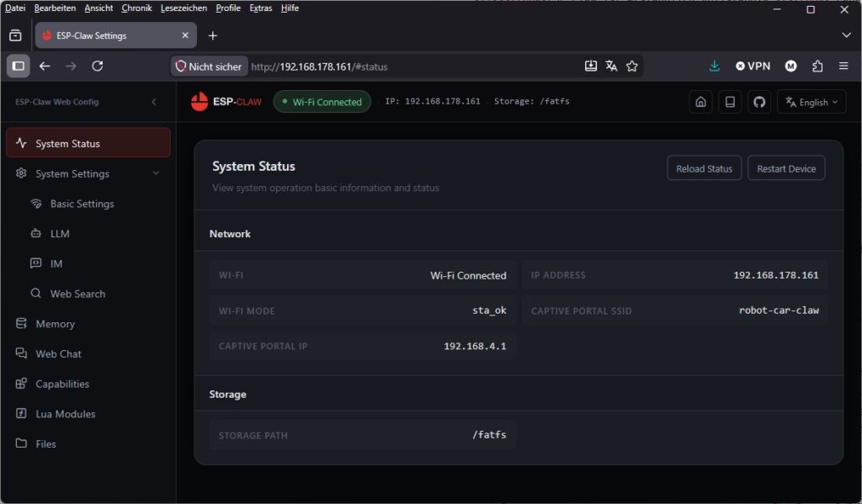862x504 pixels.
Task: Collapse the ESP-Claw Web Config sidebar
Action: (154, 102)
